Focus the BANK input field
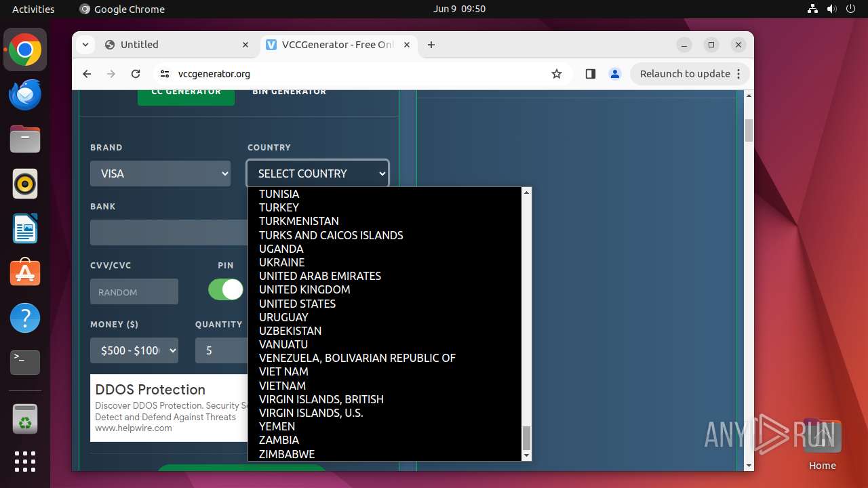Screen dimensions: 868x488 (169, 232)
